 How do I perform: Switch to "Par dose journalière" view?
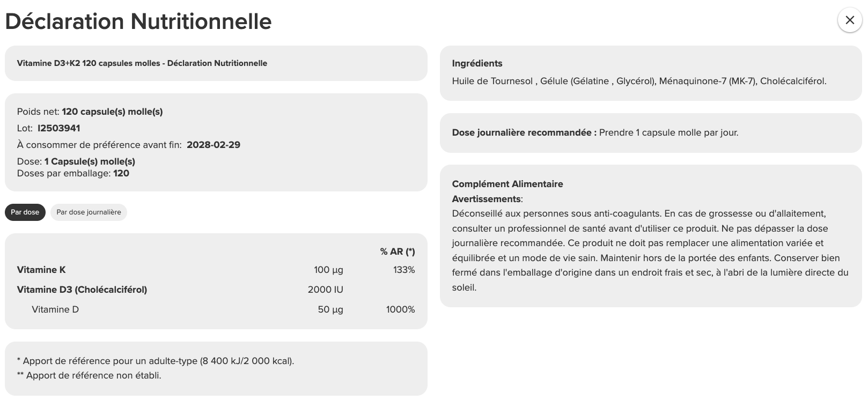89,212
